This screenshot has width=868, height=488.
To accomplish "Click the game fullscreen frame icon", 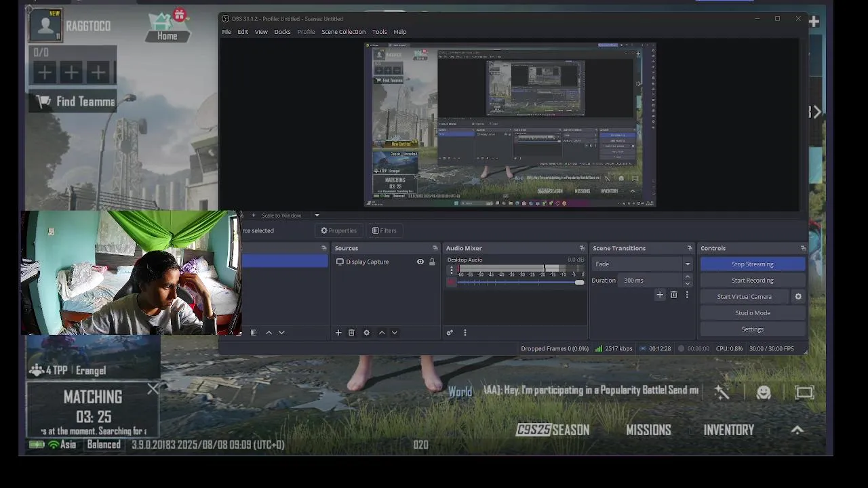I will click(804, 392).
